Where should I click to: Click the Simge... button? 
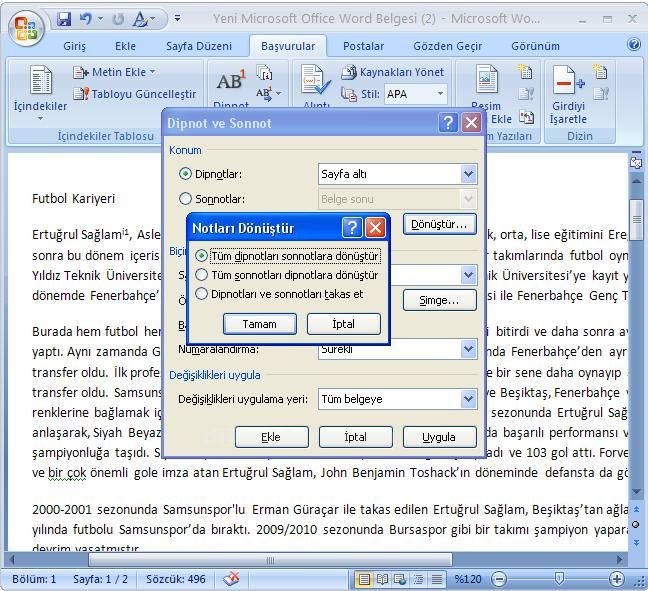tap(439, 300)
